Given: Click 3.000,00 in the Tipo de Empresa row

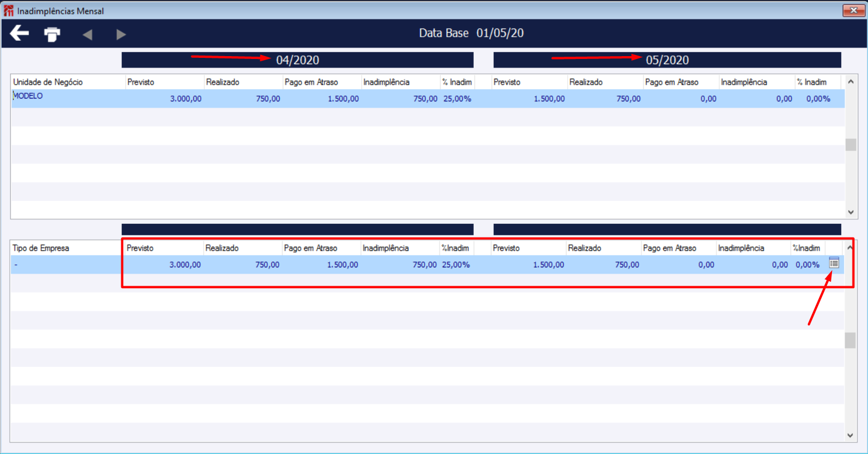Looking at the screenshot, I should (x=185, y=264).
